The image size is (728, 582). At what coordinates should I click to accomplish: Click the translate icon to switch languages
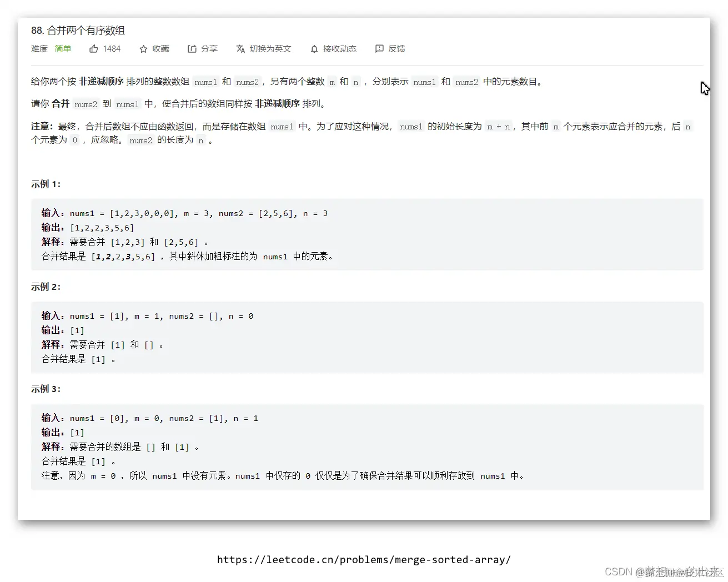[240, 49]
